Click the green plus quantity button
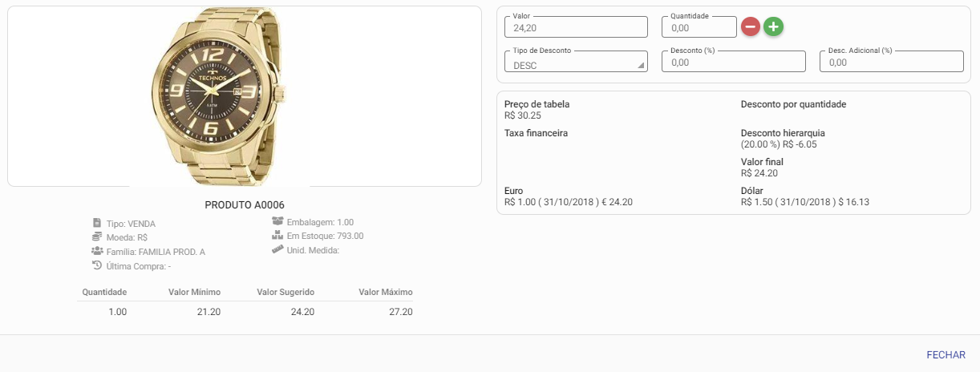 point(773,26)
